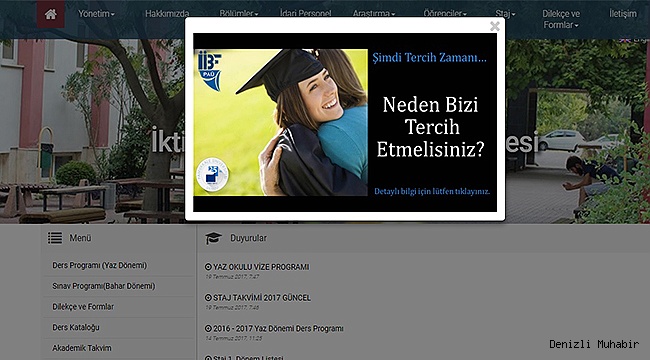Image resolution: width=650 pixels, height=360 pixels.
Task: Click the Menü list icon
Action: click(x=55, y=238)
